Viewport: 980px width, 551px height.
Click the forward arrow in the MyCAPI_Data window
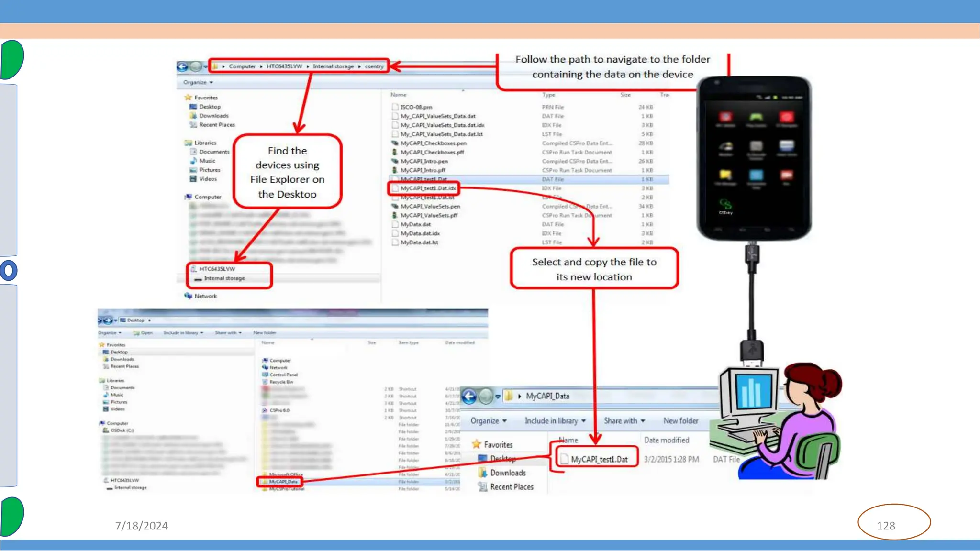pyautogui.click(x=486, y=396)
